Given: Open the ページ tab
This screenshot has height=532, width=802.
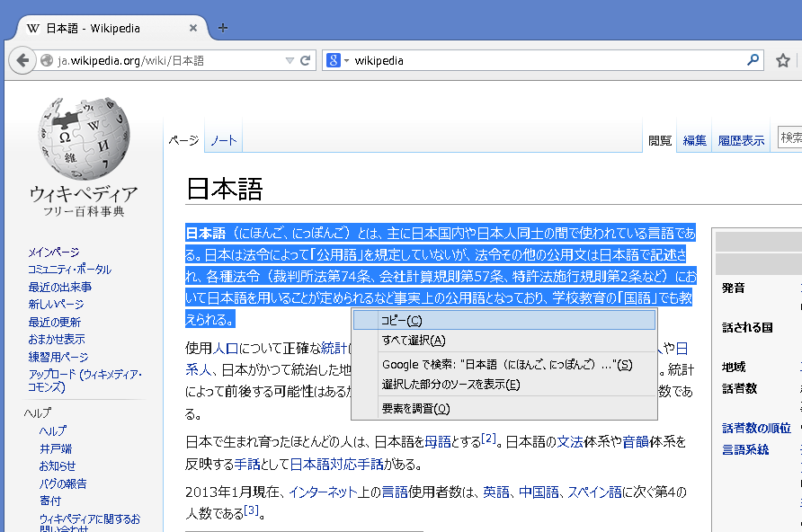Looking at the screenshot, I should point(183,140).
